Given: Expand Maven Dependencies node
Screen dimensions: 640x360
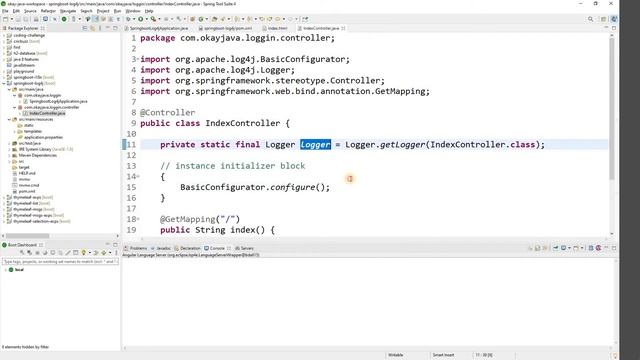Looking at the screenshot, I should (x=9, y=156).
